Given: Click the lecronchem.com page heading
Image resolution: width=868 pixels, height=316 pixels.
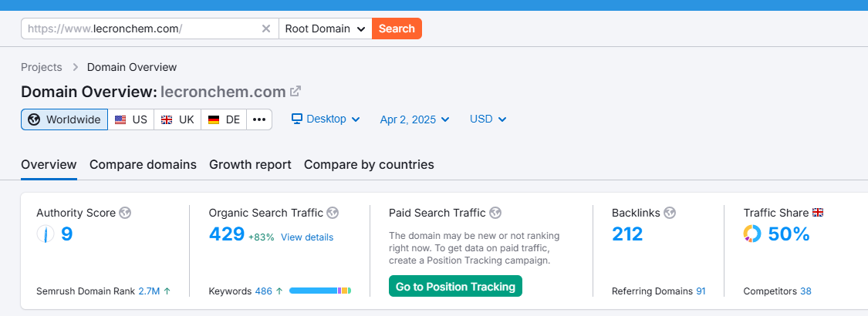Looking at the screenshot, I should point(223,91).
